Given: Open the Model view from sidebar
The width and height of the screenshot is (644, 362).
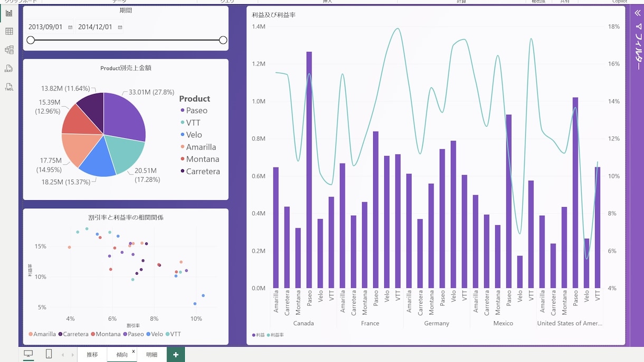Looking at the screenshot, I should click(x=9, y=50).
